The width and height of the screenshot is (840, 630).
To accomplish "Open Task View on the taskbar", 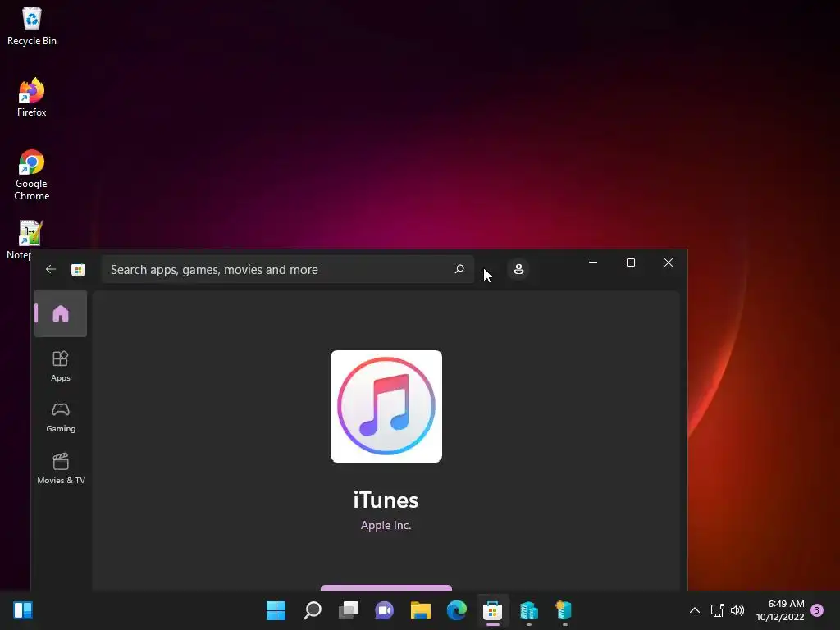I will 348,610.
